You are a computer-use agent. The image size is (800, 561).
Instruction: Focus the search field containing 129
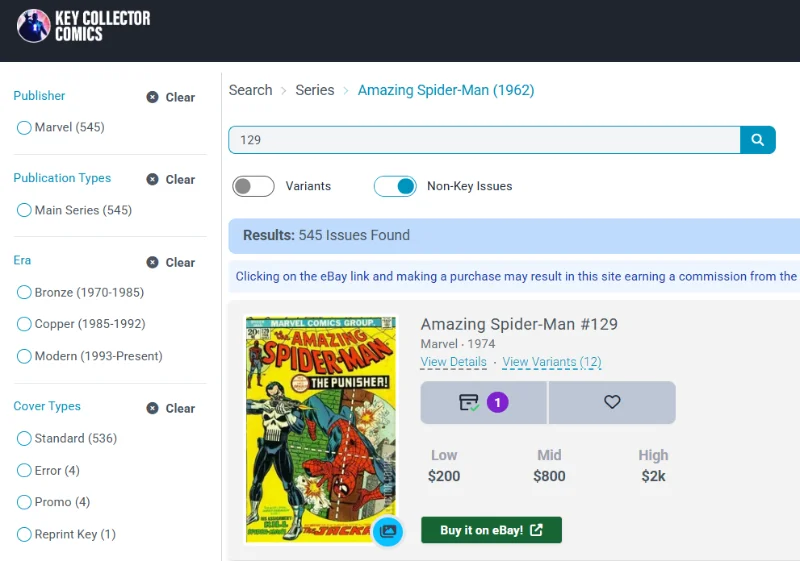(x=484, y=140)
